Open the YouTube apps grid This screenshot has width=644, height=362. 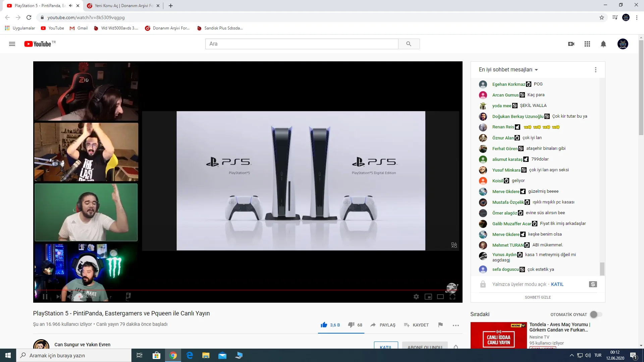(587, 44)
